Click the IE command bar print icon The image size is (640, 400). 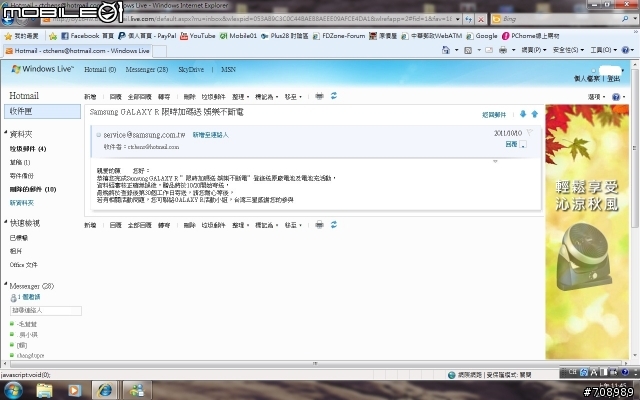point(503,50)
